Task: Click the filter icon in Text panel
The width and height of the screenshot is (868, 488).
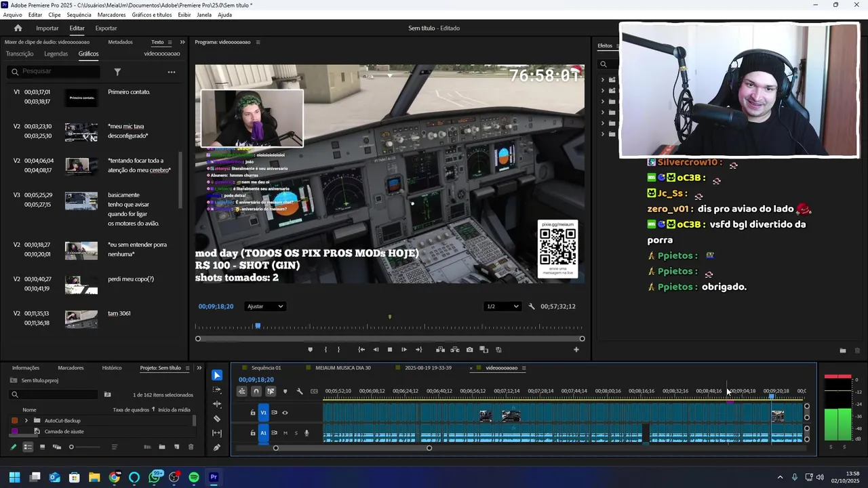Action: [117, 72]
